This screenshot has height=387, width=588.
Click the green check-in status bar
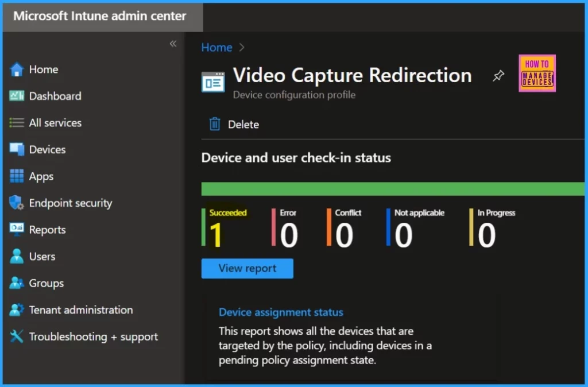[x=393, y=189]
